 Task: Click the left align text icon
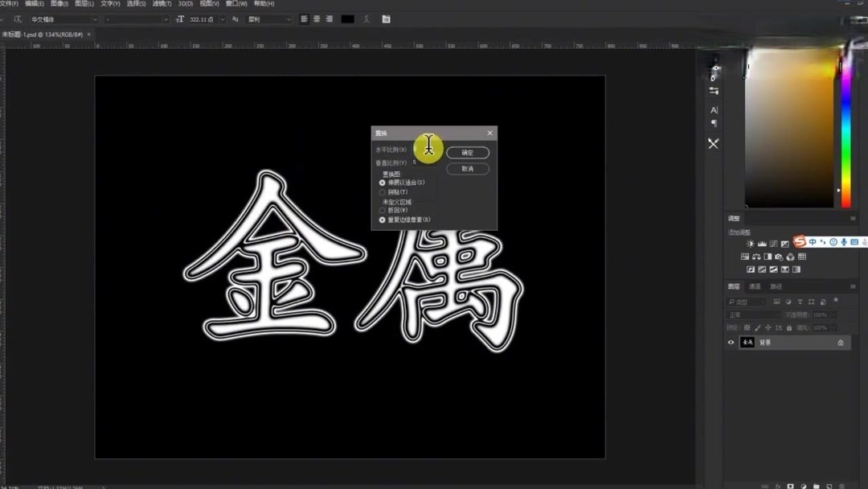(x=304, y=18)
